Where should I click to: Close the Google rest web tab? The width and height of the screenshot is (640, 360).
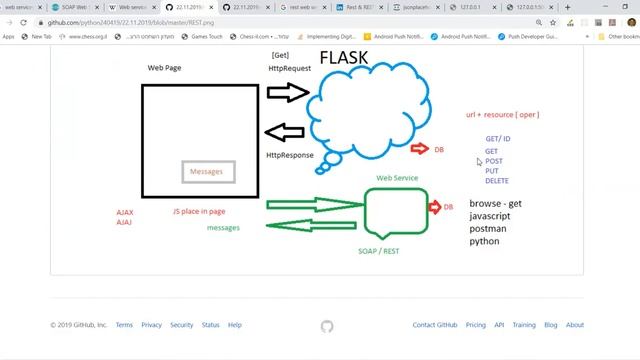pyautogui.click(x=324, y=7)
